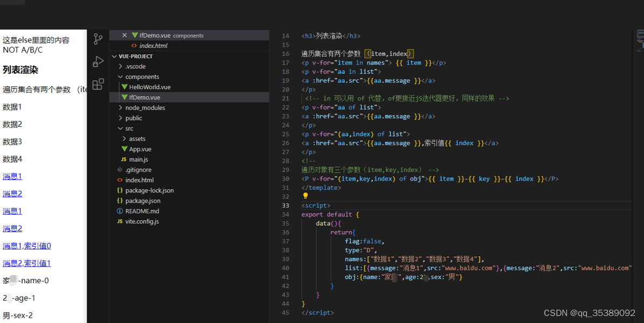
Task: Open the Source Control view icon
Action: coord(98,39)
